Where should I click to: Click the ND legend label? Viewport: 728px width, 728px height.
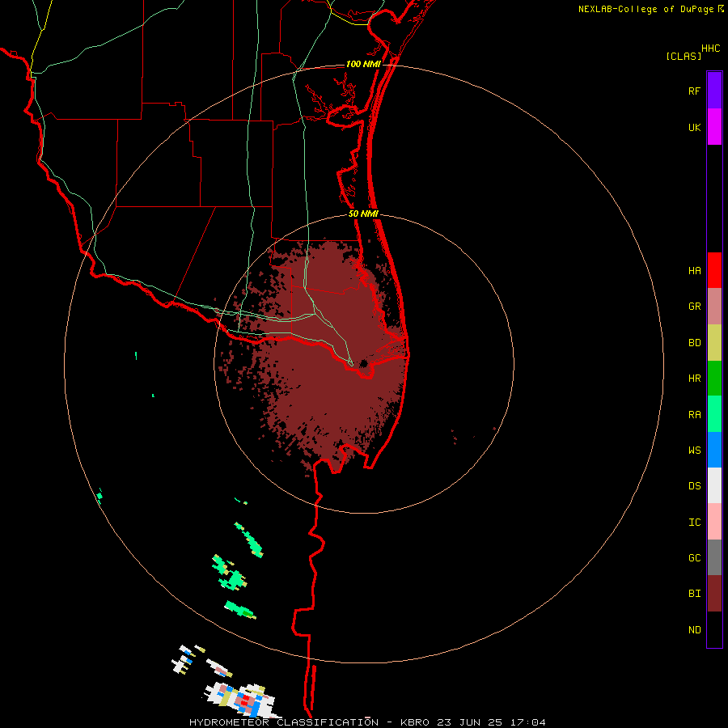pyautogui.click(x=694, y=629)
